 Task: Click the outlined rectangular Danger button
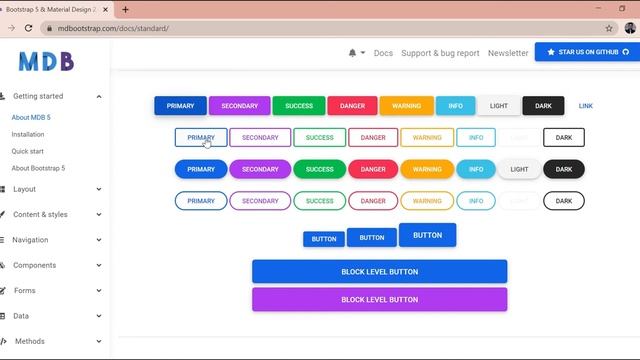373,138
